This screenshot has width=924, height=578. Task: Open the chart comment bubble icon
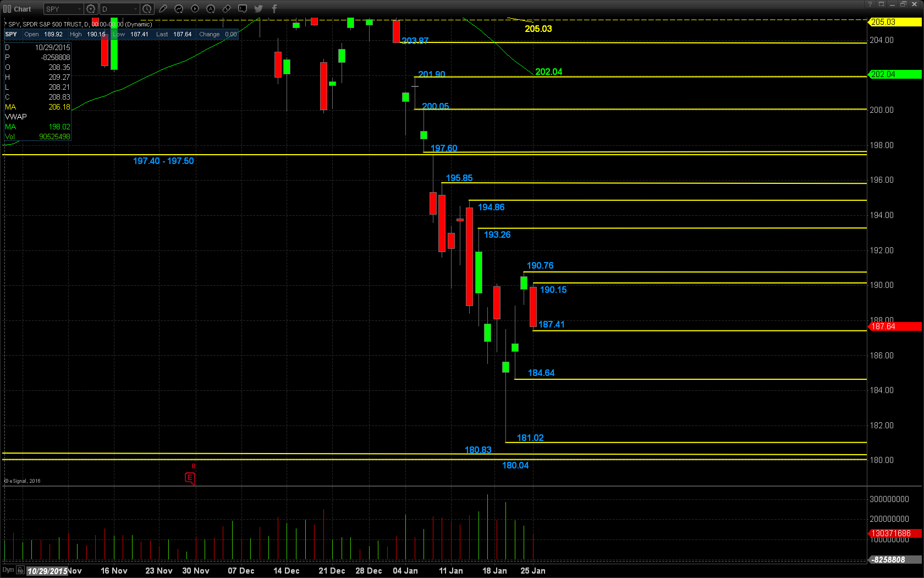point(243,9)
